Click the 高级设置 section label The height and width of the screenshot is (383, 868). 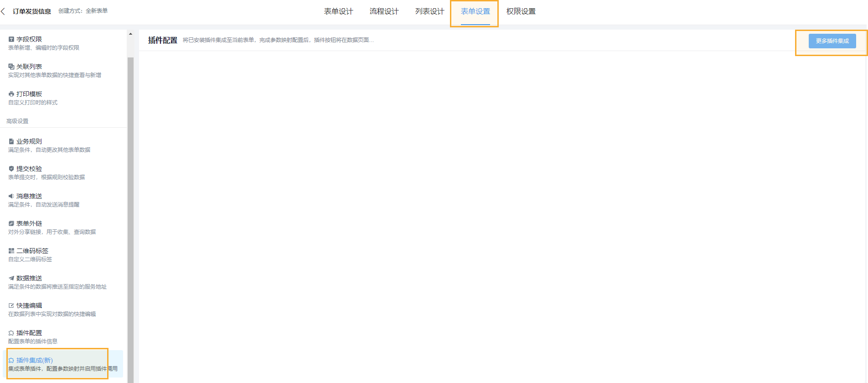(x=17, y=121)
